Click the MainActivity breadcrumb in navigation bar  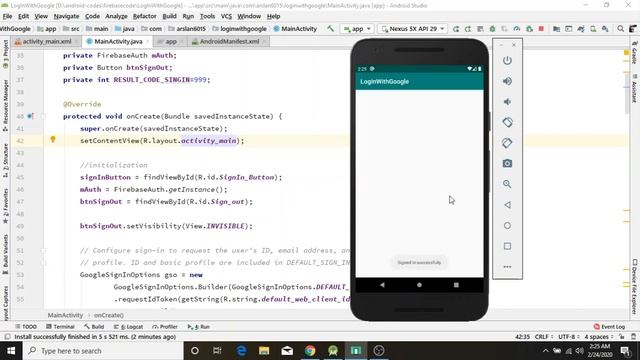(x=295, y=29)
